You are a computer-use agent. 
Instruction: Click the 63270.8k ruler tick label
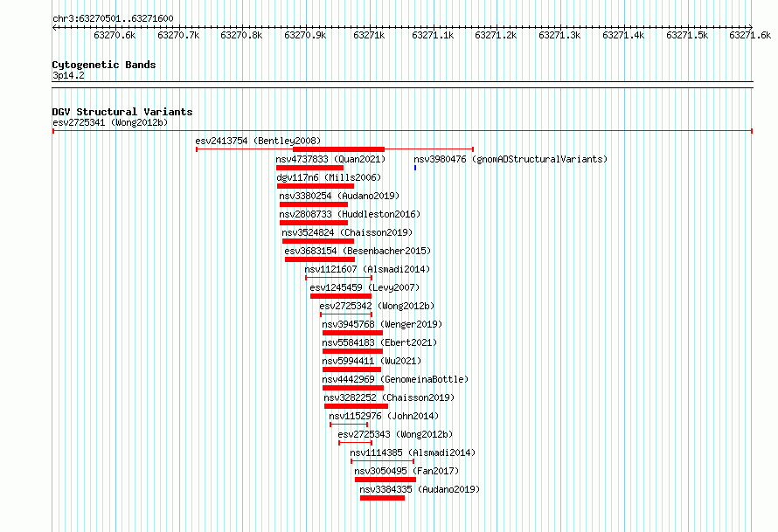241,35
